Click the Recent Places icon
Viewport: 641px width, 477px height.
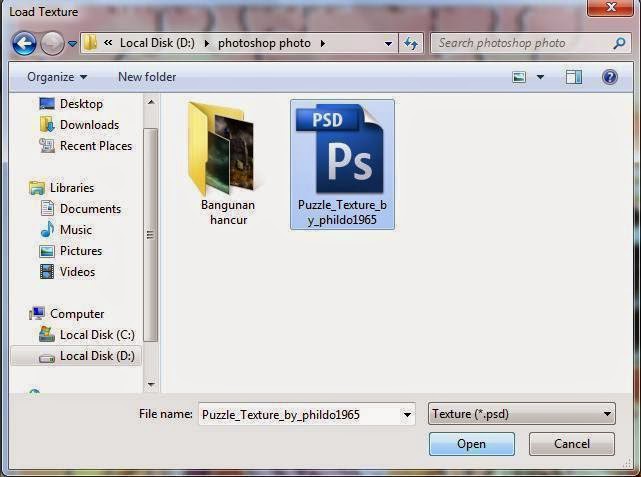click(x=47, y=146)
